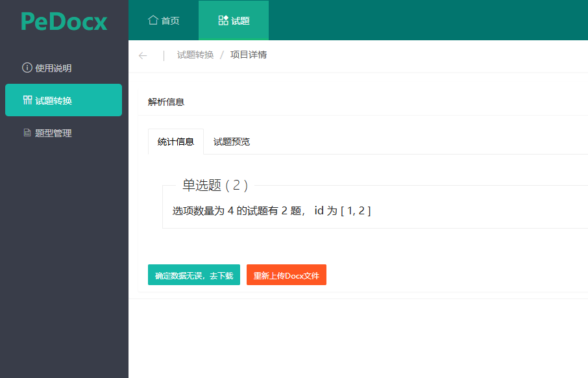This screenshot has height=378, width=588.
Task: Select 试题转换 in the sidebar
Action: click(64, 100)
